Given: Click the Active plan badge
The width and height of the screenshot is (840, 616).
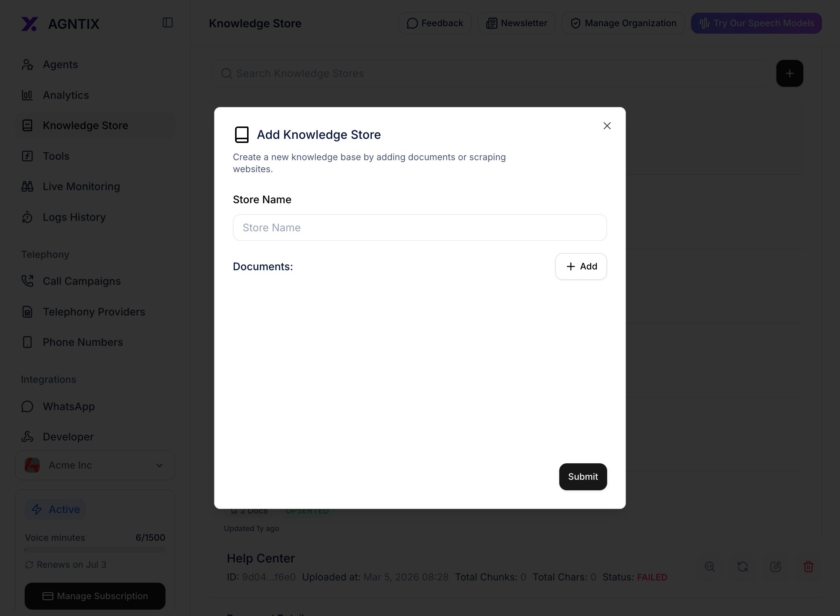Looking at the screenshot, I should tap(55, 509).
